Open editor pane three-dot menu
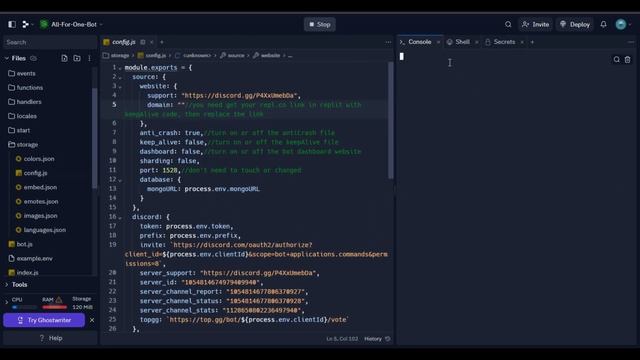Screen dimensions: 640x360 click(x=388, y=42)
